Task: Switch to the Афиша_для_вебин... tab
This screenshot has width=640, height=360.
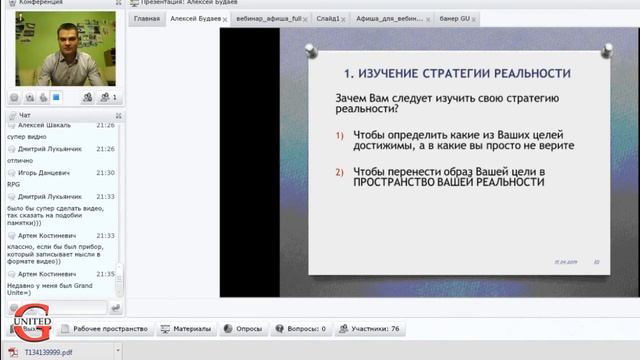Action: (x=389, y=19)
